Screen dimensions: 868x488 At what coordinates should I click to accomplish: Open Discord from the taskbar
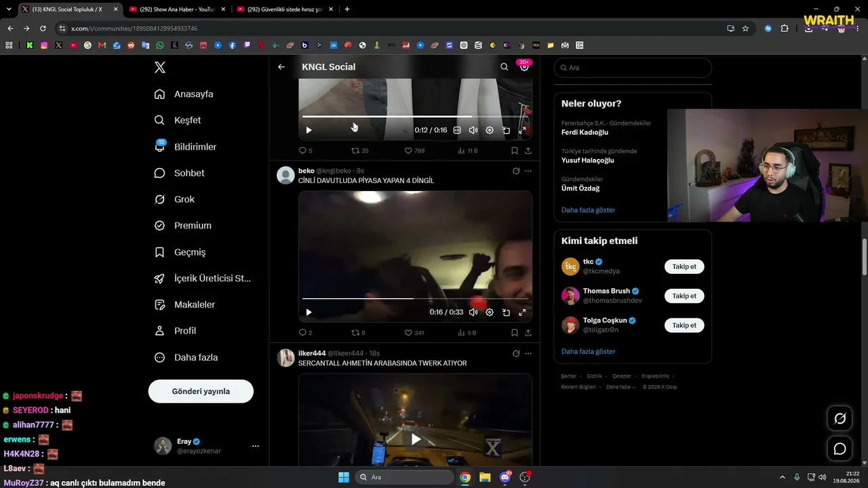(505, 477)
